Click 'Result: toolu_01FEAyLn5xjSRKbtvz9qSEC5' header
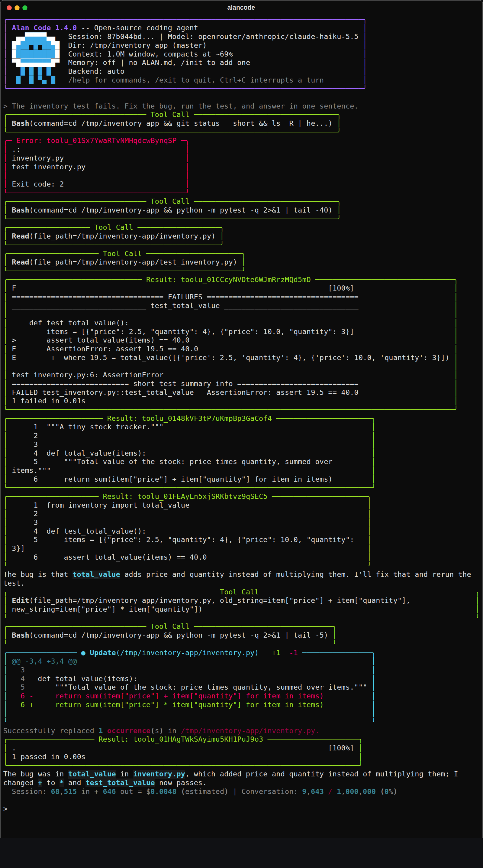 tap(185, 496)
